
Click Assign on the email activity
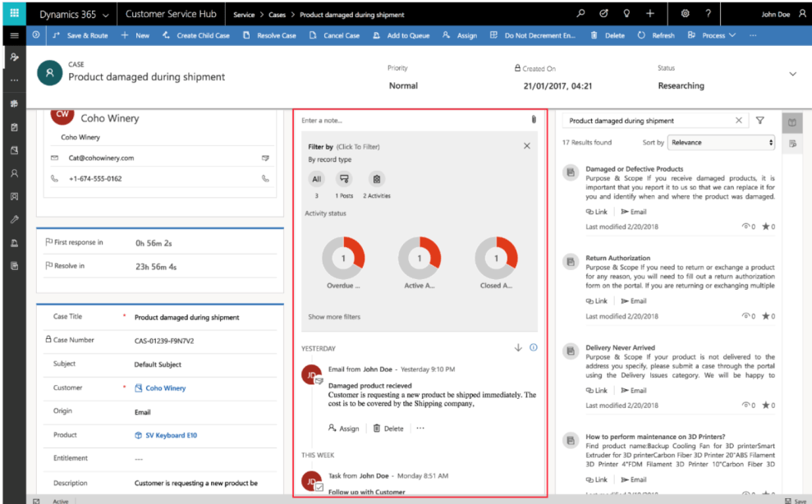click(343, 428)
